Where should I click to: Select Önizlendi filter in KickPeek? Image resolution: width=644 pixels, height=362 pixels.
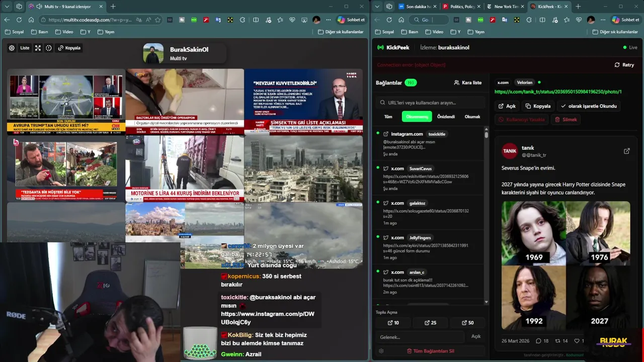[446, 117]
